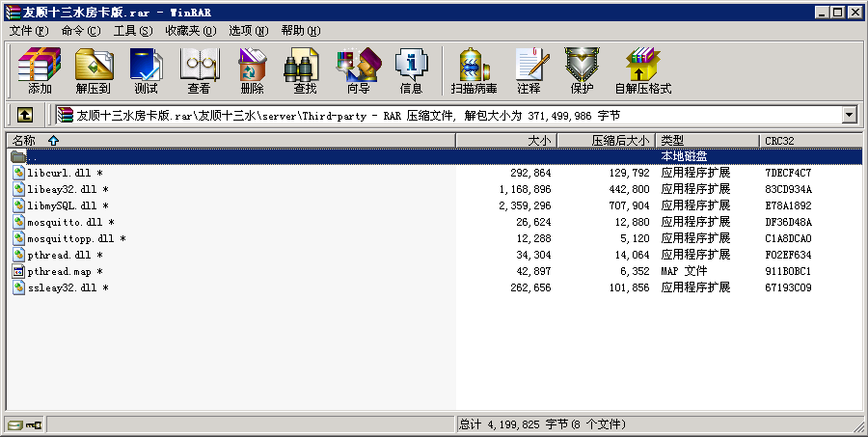Click the 解压到 (Extract To) icon
Image resolution: width=868 pixels, height=437 pixels.
[93, 71]
